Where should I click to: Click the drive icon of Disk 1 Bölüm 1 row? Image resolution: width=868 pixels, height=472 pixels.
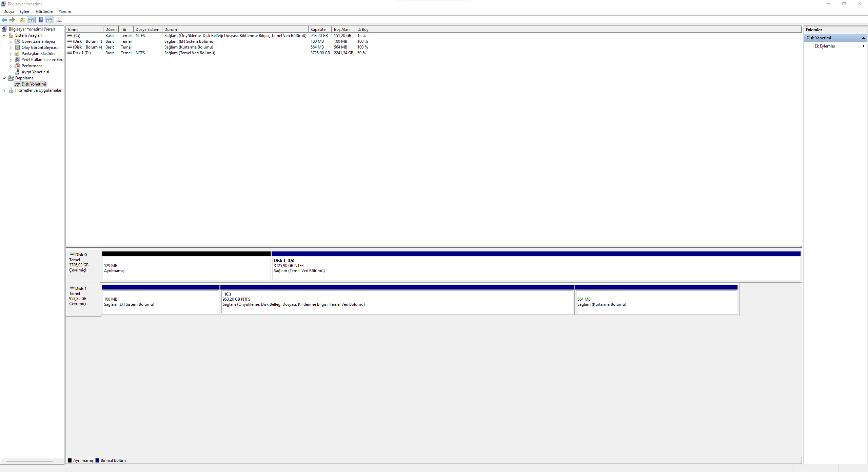pyautogui.click(x=70, y=41)
